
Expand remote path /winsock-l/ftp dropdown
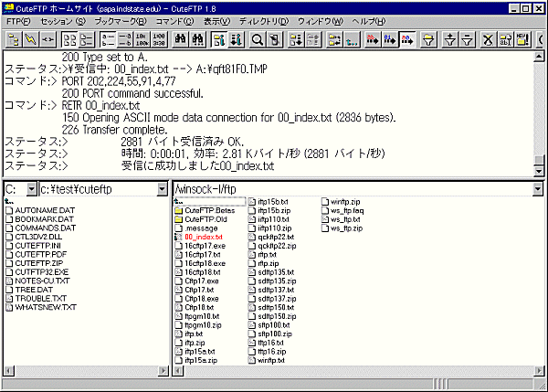pyautogui.click(x=538, y=189)
